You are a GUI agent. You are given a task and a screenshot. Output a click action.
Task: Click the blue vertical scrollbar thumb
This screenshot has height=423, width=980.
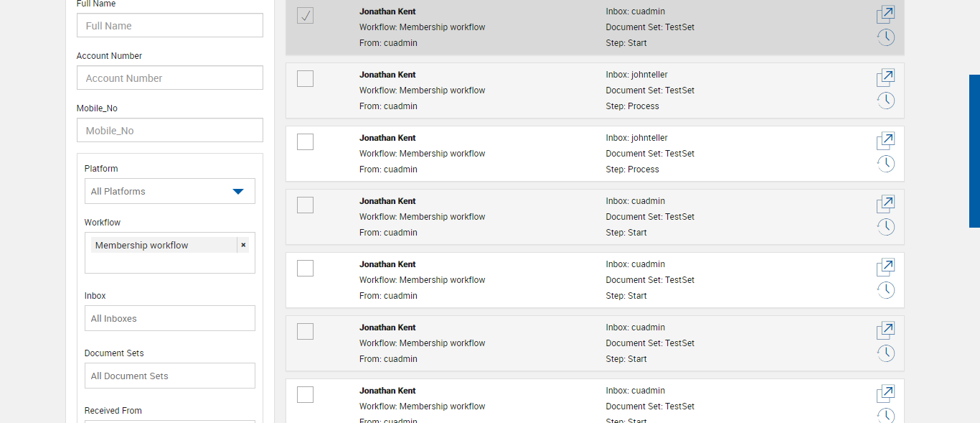pyautogui.click(x=974, y=151)
